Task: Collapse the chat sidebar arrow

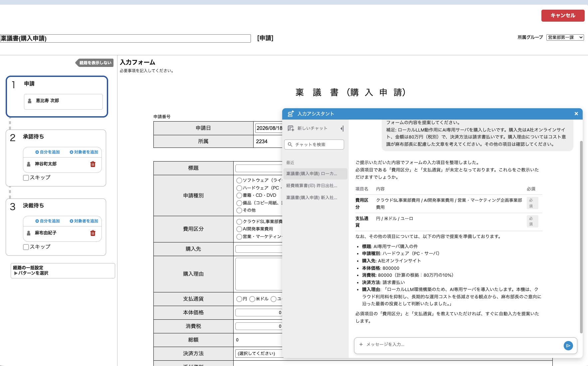Action: (342, 128)
